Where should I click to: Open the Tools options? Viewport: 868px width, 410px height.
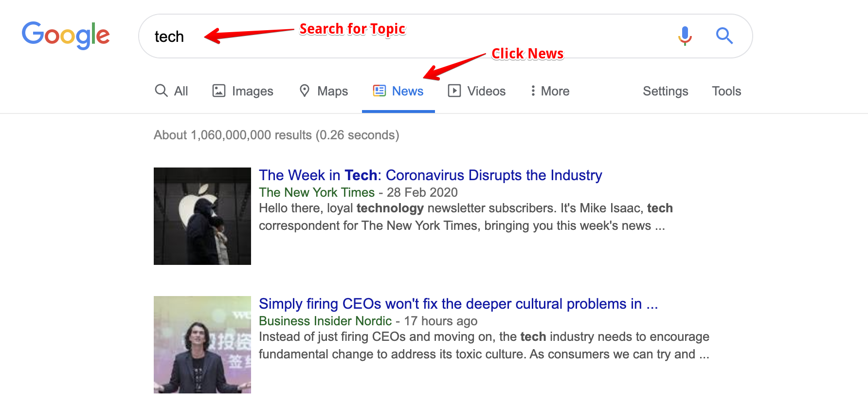[726, 91]
